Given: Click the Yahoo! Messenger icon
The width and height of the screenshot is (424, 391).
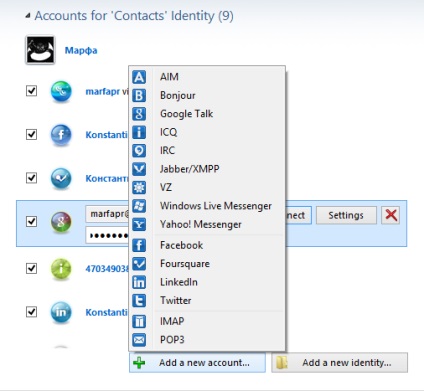Looking at the screenshot, I should [x=139, y=224].
